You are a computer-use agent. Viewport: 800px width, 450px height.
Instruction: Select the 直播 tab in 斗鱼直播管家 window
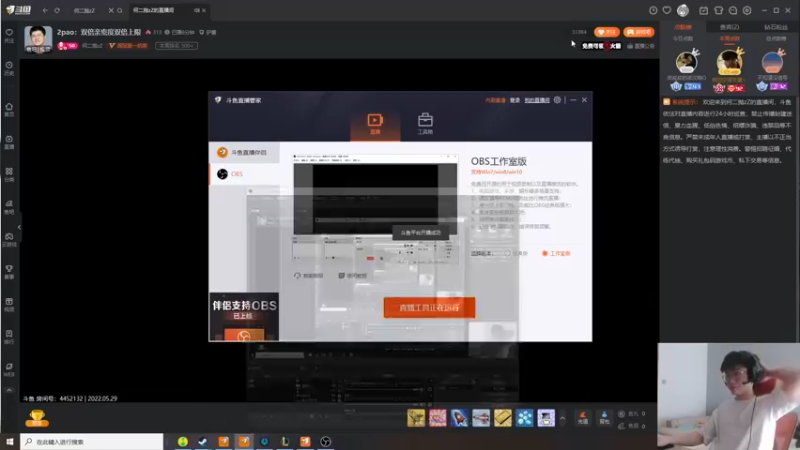point(375,124)
